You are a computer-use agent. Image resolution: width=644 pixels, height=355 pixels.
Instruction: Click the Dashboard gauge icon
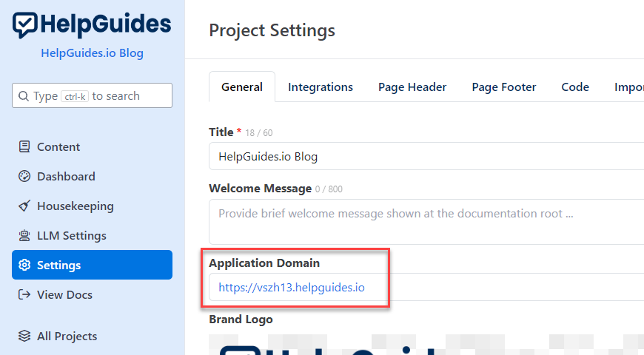click(x=24, y=177)
